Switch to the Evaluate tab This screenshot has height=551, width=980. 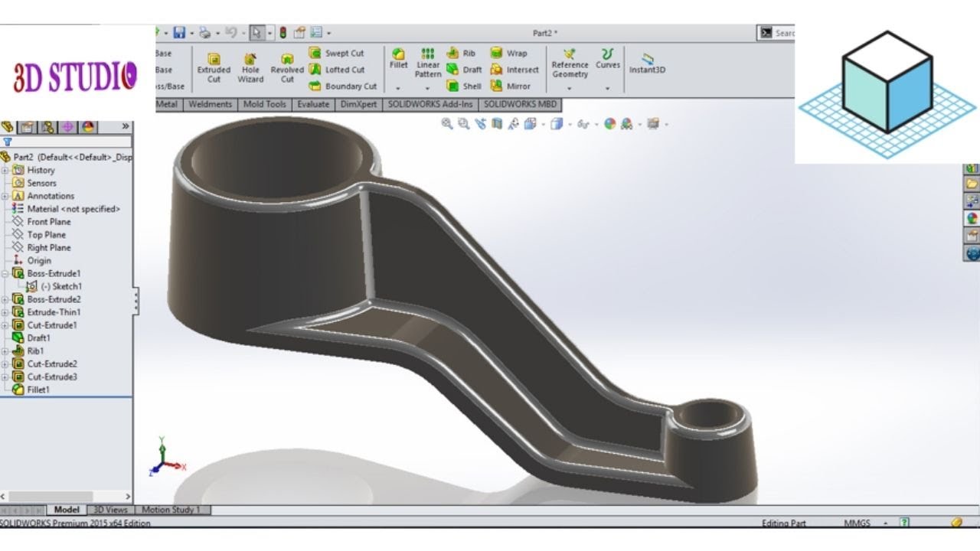[313, 104]
